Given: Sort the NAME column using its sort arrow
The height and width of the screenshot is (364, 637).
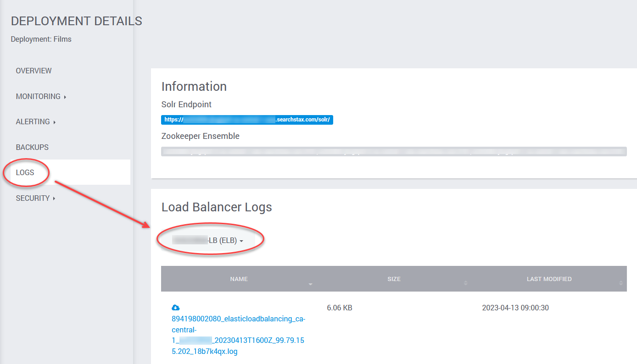Looking at the screenshot, I should pyautogui.click(x=310, y=284).
